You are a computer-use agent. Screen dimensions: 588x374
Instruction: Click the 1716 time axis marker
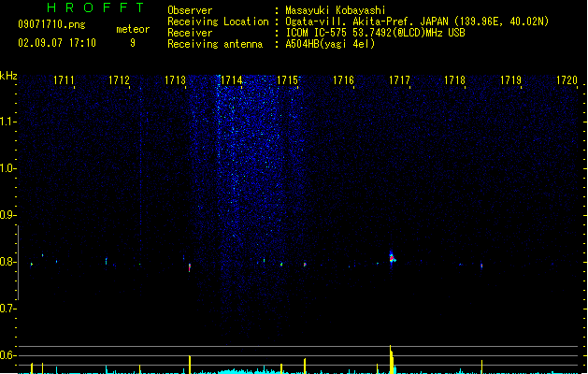click(343, 80)
